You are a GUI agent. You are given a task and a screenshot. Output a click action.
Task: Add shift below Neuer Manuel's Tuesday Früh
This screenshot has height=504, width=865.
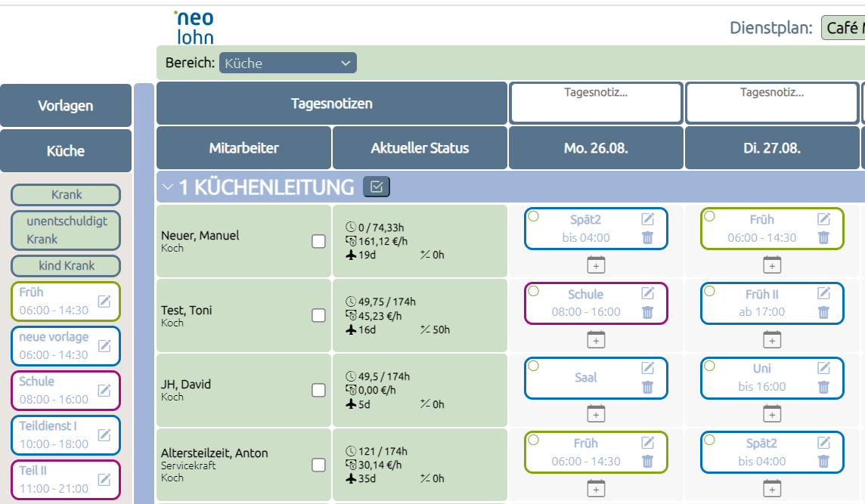[772, 264]
